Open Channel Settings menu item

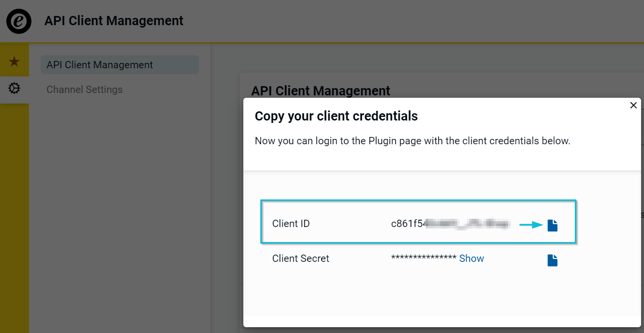[85, 90]
